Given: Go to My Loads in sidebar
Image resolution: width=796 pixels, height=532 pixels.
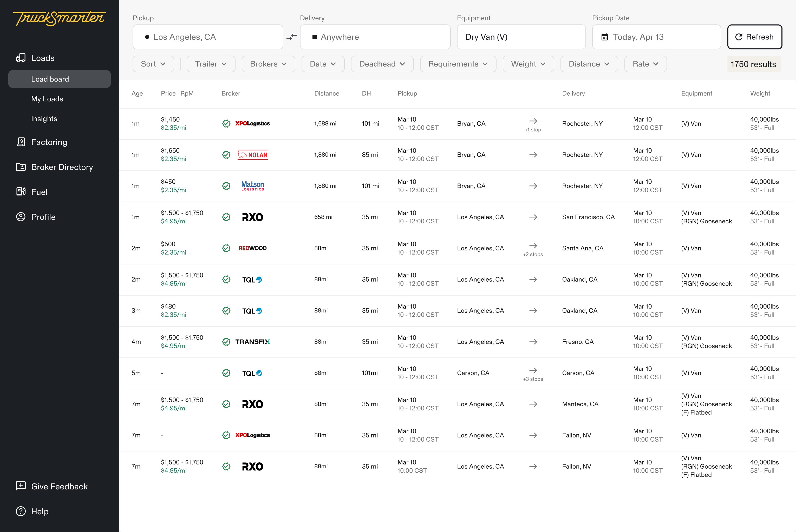Looking at the screenshot, I should pyautogui.click(x=47, y=99).
